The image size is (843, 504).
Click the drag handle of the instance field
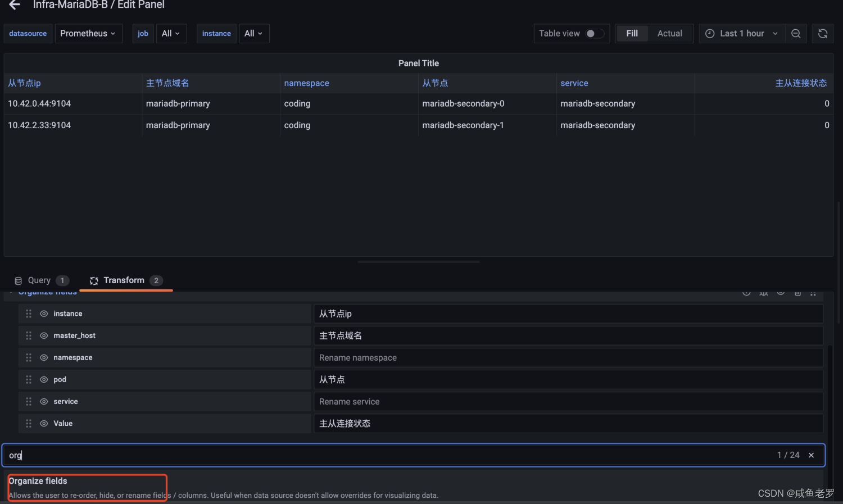click(x=29, y=314)
